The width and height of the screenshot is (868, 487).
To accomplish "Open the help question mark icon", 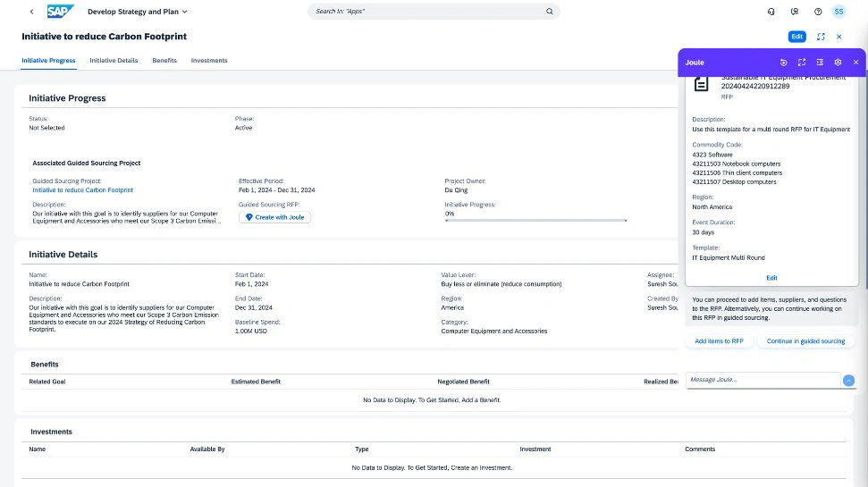I will [x=818, y=12].
